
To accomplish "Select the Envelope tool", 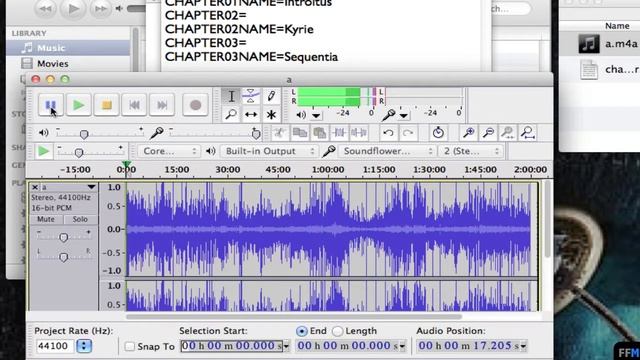I will (x=251, y=96).
